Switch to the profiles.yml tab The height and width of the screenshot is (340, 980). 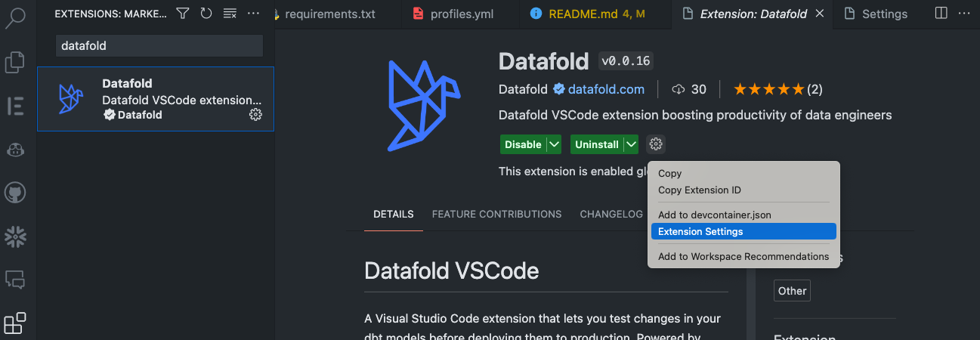(x=461, y=14)
